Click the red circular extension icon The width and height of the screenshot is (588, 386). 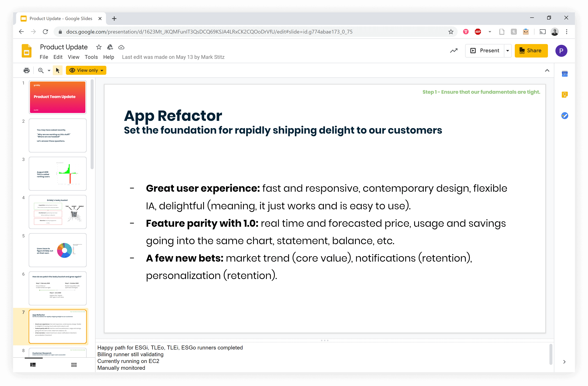[x=466, y=32]
